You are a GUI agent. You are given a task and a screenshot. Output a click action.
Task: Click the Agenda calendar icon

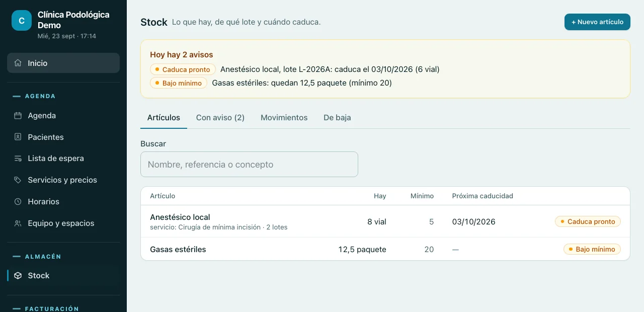click(18, 116)
